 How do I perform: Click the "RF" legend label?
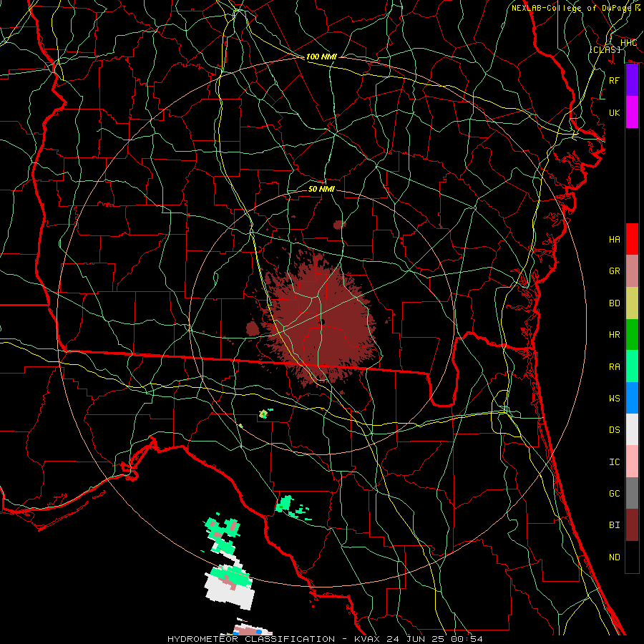(614, 80)
